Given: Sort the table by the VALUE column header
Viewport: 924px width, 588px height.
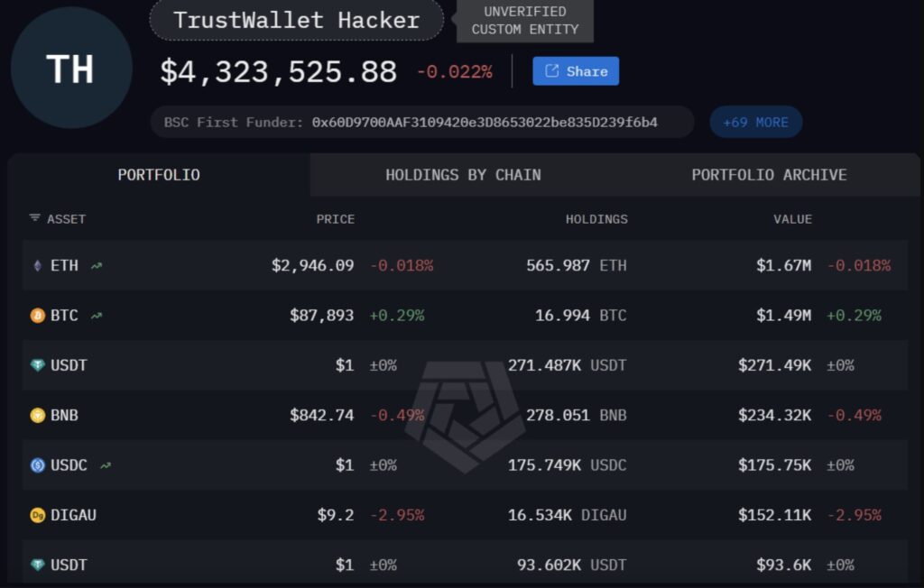Looking at the screenshot, I should (x=792, y=219).
